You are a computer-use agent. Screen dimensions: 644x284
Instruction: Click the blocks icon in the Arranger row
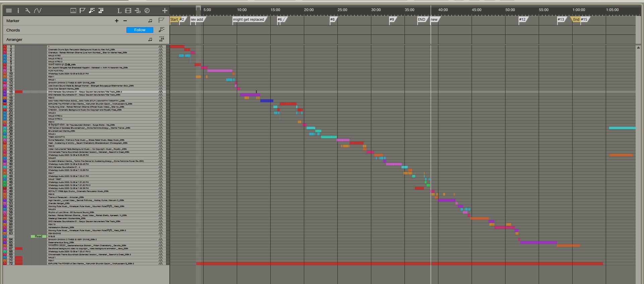pyautogui.click(x=162, y=39)
